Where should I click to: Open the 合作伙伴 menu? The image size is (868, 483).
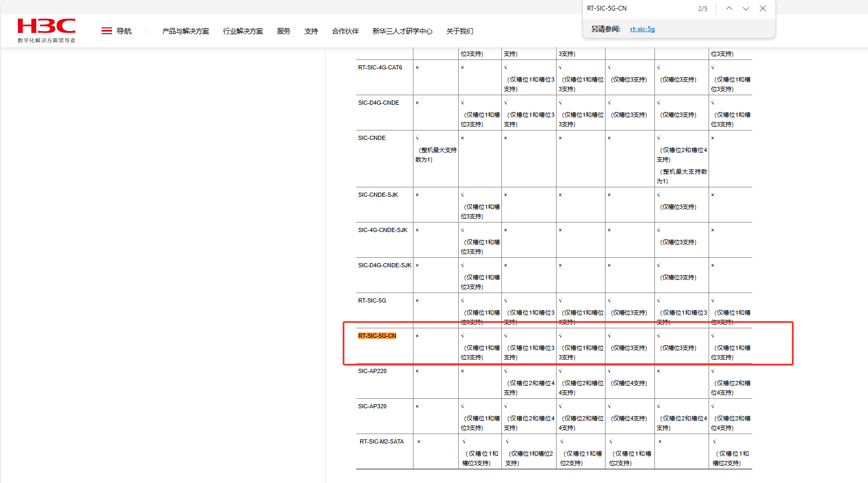point(345,31)
